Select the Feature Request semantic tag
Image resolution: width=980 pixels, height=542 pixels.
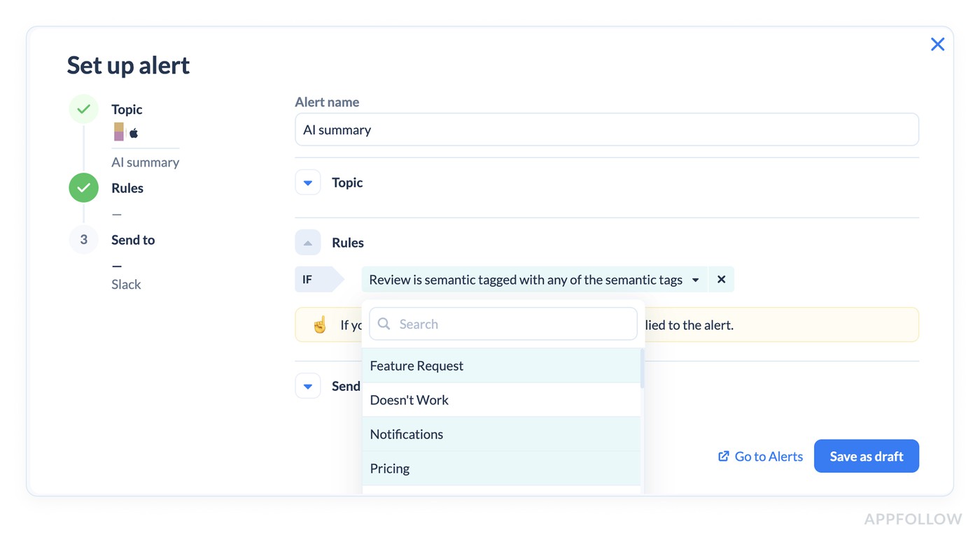tap(416, 365)
